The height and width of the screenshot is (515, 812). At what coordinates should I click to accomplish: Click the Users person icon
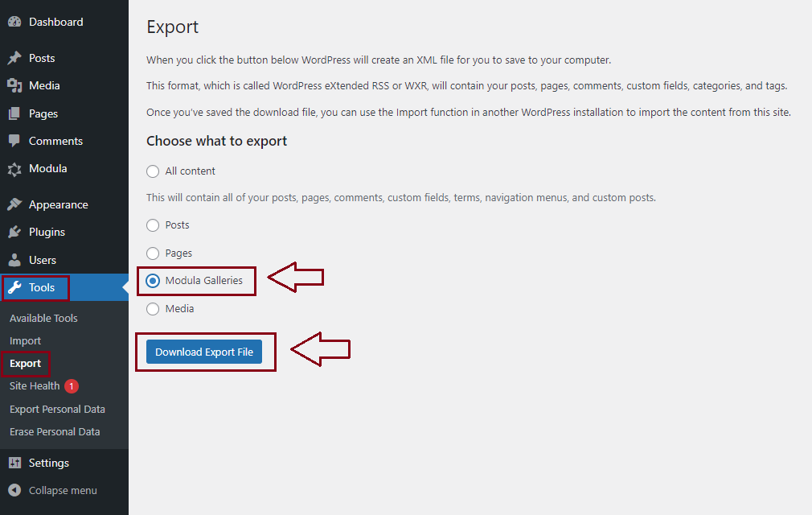[x=14, y=260]
